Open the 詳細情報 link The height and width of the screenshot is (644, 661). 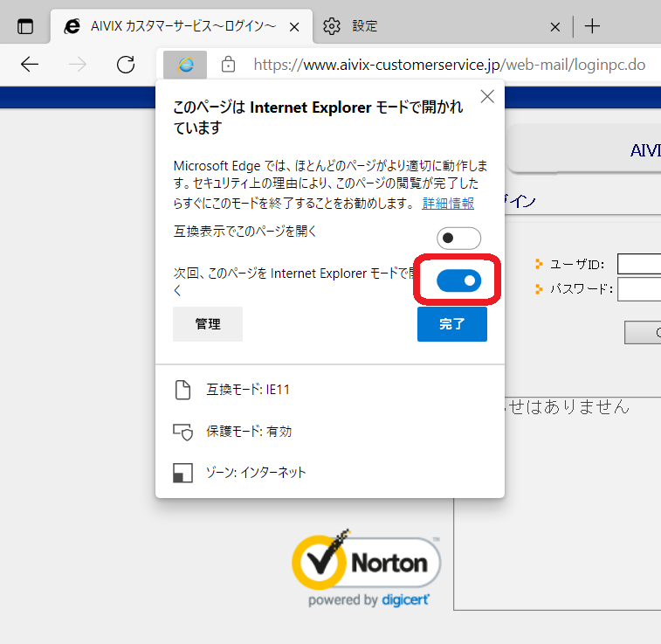point(448,204)
